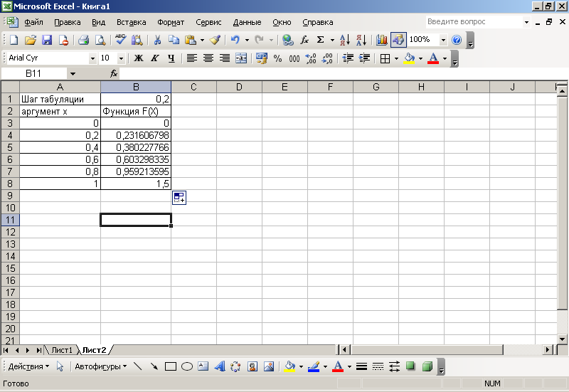Toggle bold Ж formatting

[x=138, y=58]
